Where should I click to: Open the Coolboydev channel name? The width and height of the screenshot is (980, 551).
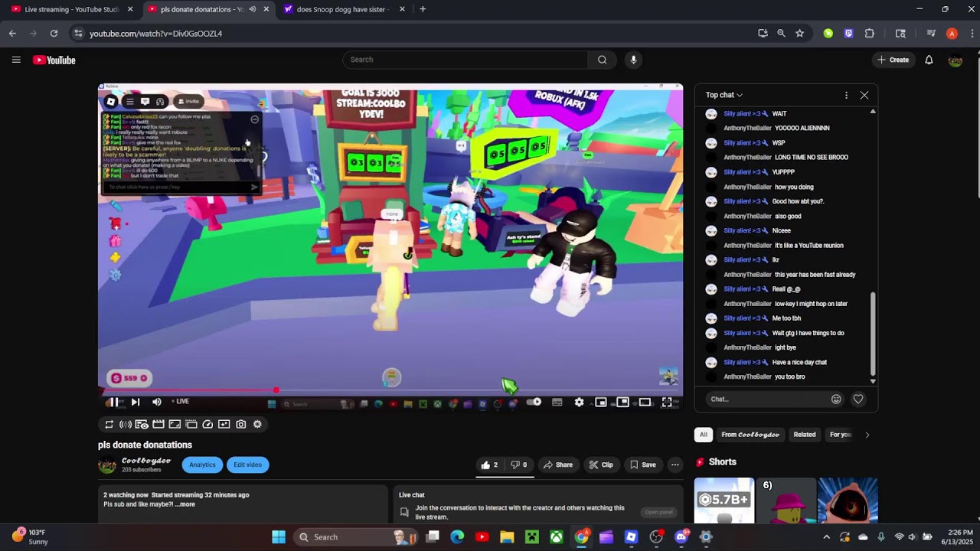pos(146,461)
